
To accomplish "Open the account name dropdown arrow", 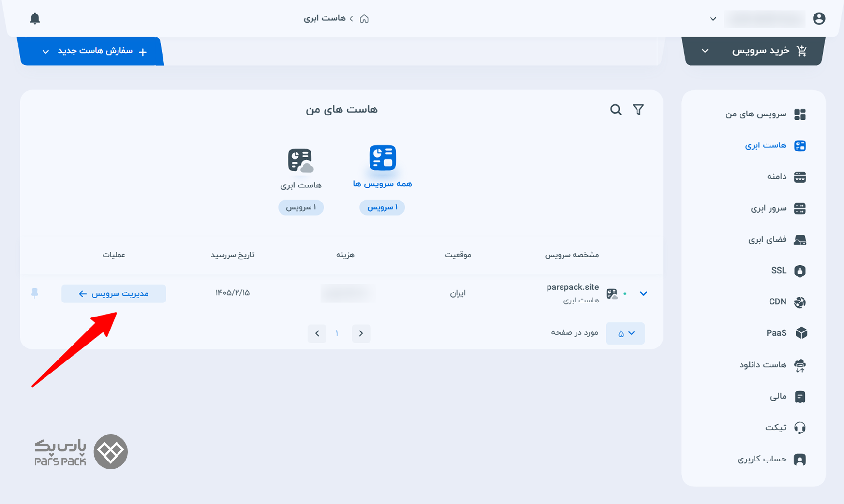I will (713, 19).
